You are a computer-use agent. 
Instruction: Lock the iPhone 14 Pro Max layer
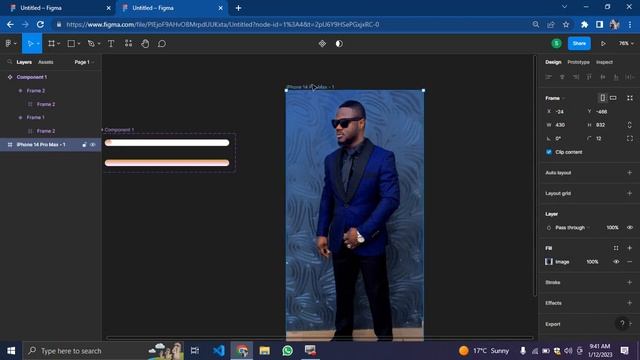pos(84,144)
